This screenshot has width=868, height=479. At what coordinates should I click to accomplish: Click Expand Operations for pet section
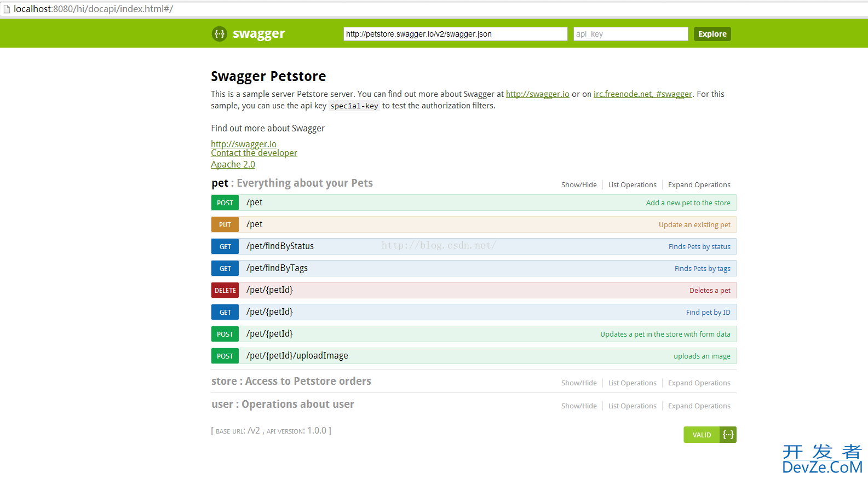coord(699,185)
